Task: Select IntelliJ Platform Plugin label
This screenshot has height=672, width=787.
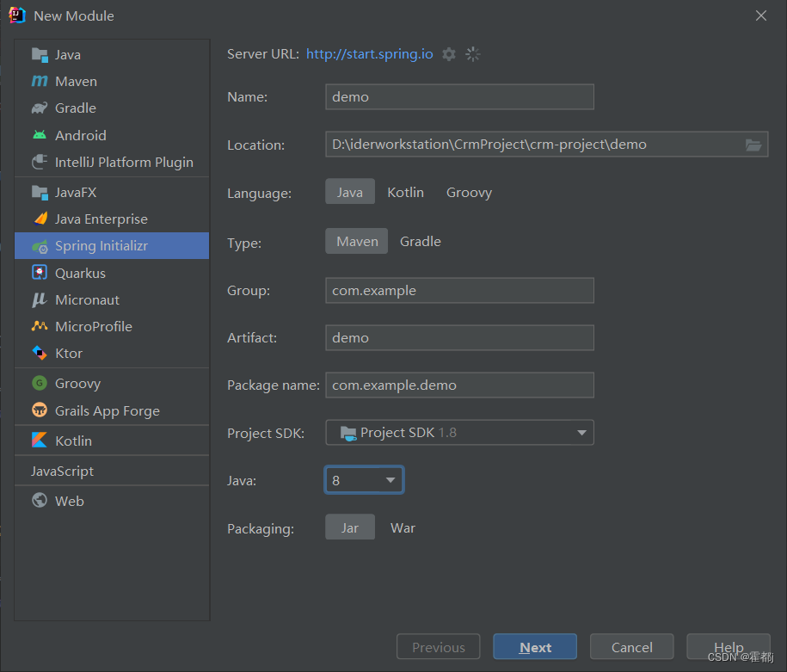Action: 124,163
